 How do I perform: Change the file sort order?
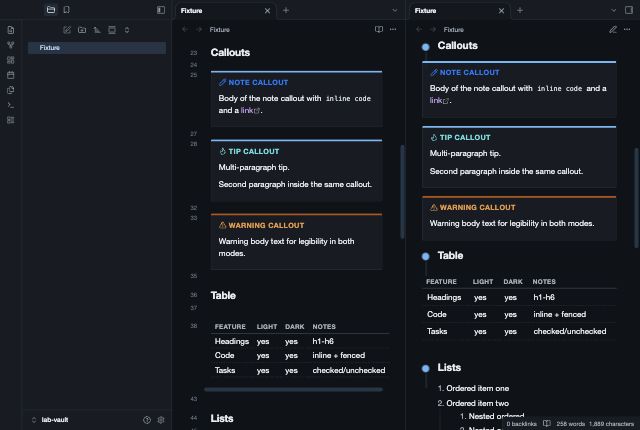click(x=97, y=30)
